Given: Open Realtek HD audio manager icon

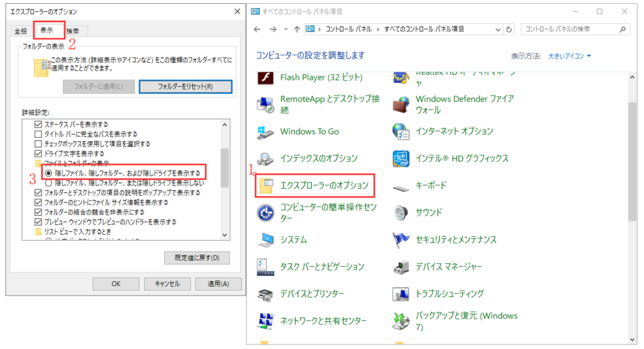Looking at the screenshot, I should point(401,78).
